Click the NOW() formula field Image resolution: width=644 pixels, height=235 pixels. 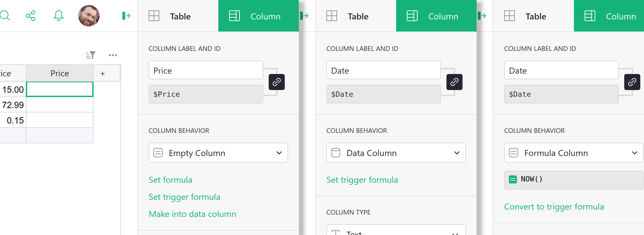tap(574, 180)
